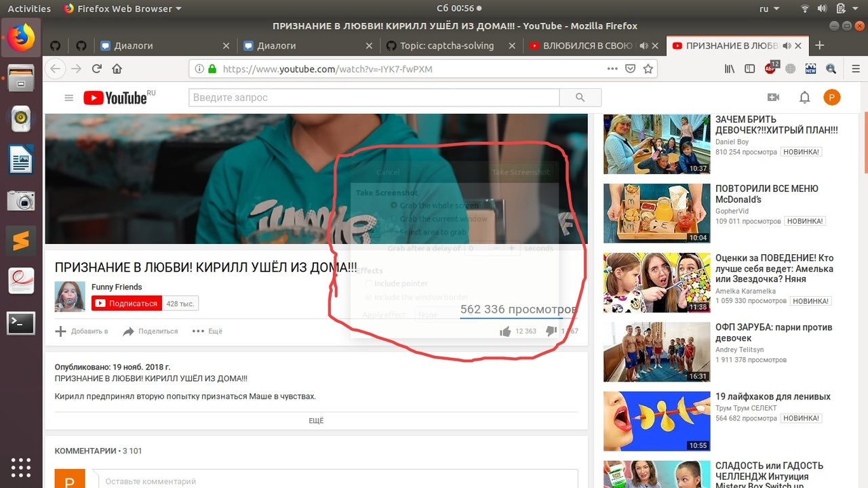Image resolution: width=868 pixels, height=488 pixels.
Task: Open the Terminal from the dock
Action: [x=21, y=323]
